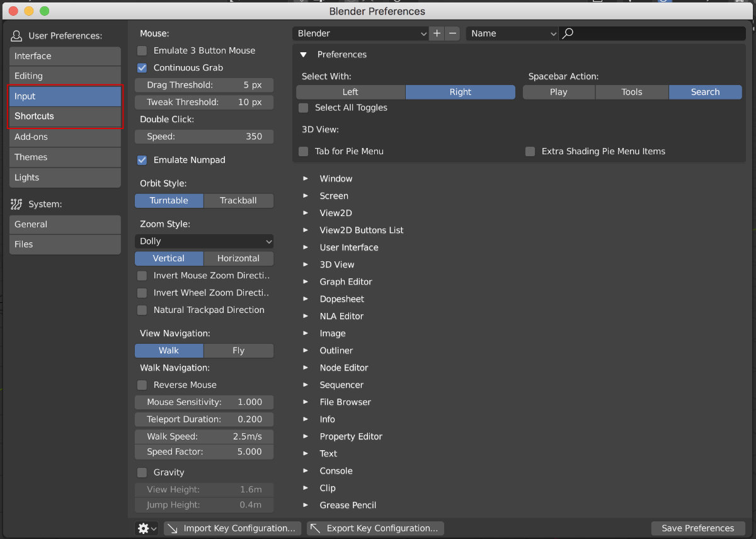Click the Tweak Threshold value field
Viewport: 756px width, 539px height.
pos(204,102)
